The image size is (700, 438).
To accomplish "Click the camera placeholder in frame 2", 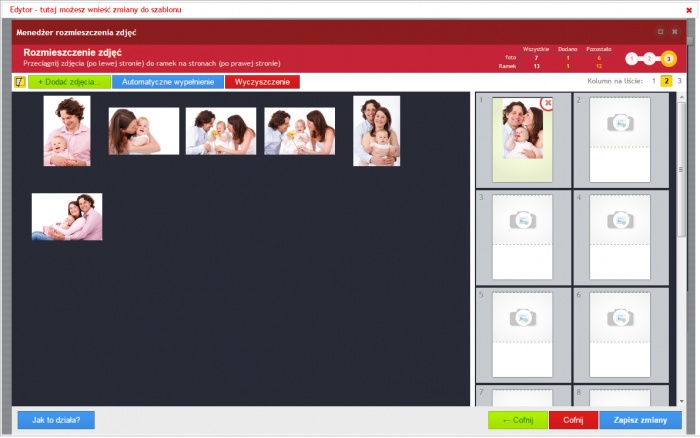I will (620, 122).
